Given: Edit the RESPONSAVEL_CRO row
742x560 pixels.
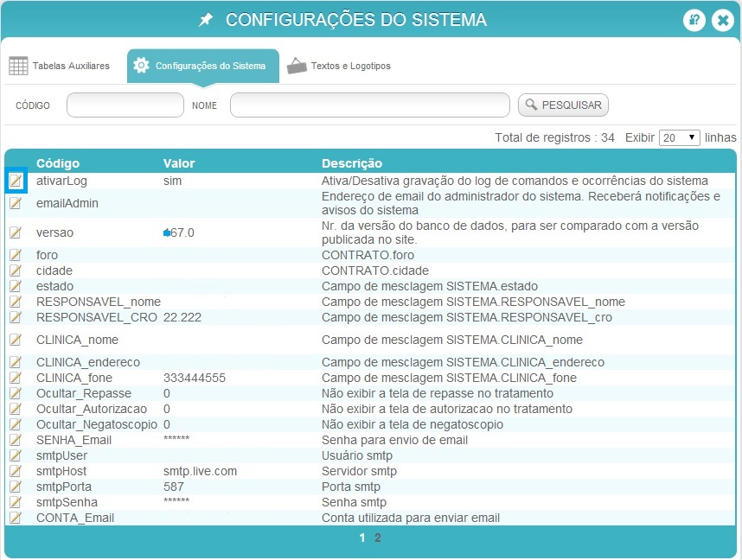Looking at the screenshot, I should pyautogui.click(x=16, y=317).
